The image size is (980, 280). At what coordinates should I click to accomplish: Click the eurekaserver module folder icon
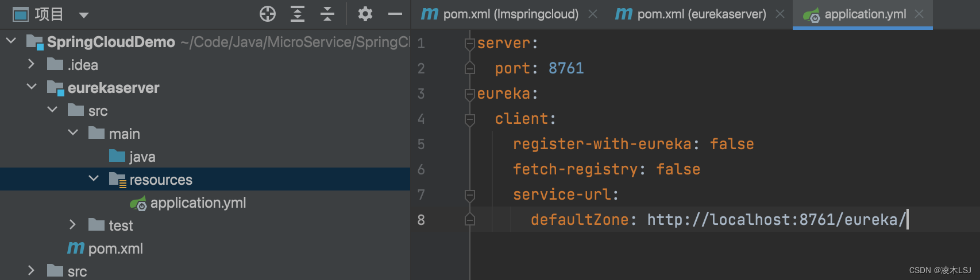coord(55,88)
